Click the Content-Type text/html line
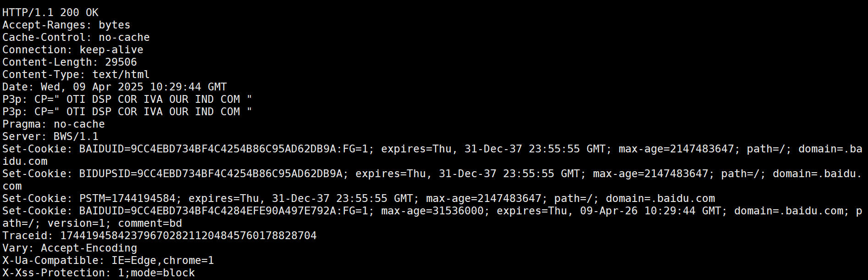Image resolution: width=868 pixels, height=280 pixels. pos(76,74)
